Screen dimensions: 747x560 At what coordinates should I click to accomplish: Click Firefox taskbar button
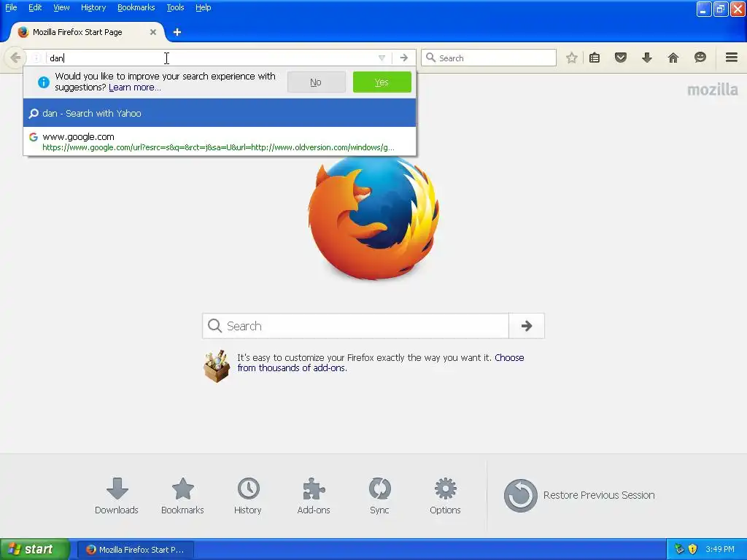click(x=136, y=550)
